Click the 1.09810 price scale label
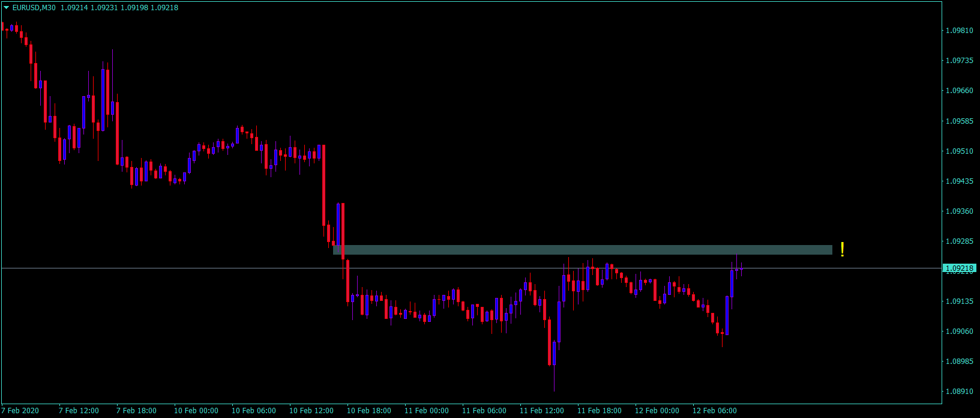Viewport: 980px width, 418px height. coord(960,31)
